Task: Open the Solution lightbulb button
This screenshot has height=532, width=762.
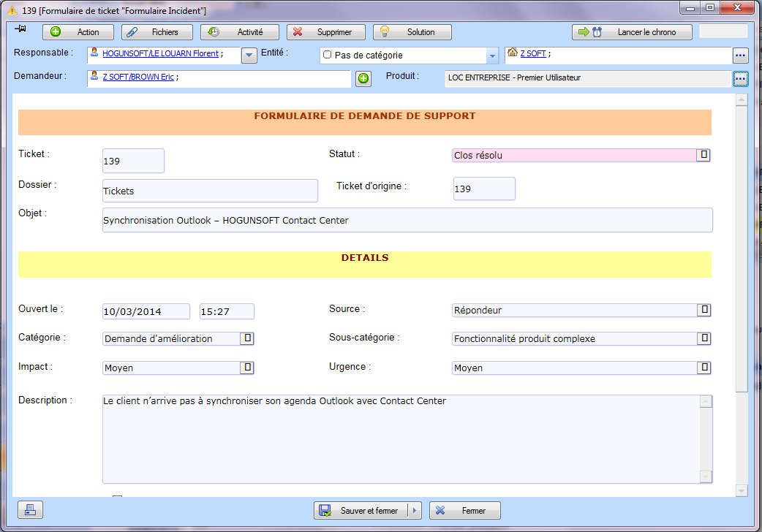Action: pos(412,32)
